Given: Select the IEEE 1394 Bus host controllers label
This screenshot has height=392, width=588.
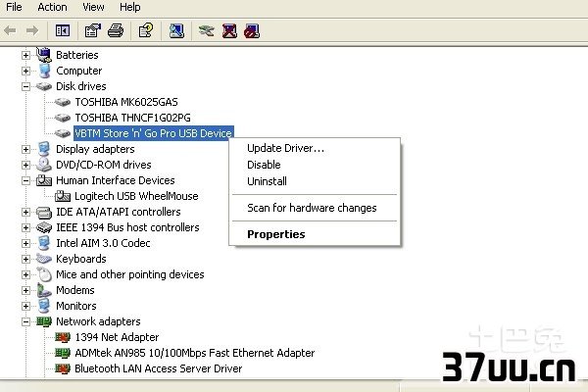Looking at the screenshot, I should coord(127,227).
